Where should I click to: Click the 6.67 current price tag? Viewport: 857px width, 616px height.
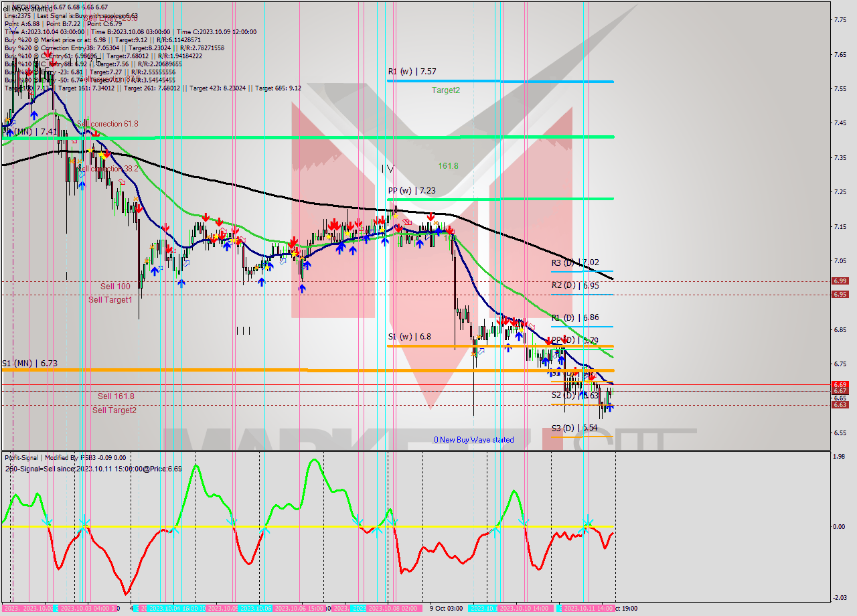coord(840,391)
